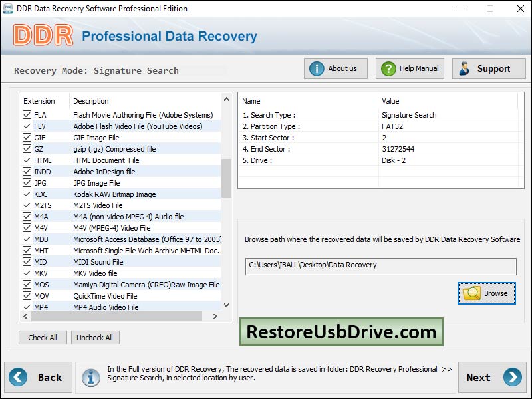Image resolution: width=532 pixels, height=399 pixels.
Task: Click the orange DDR logo
Action: point(43,35)
